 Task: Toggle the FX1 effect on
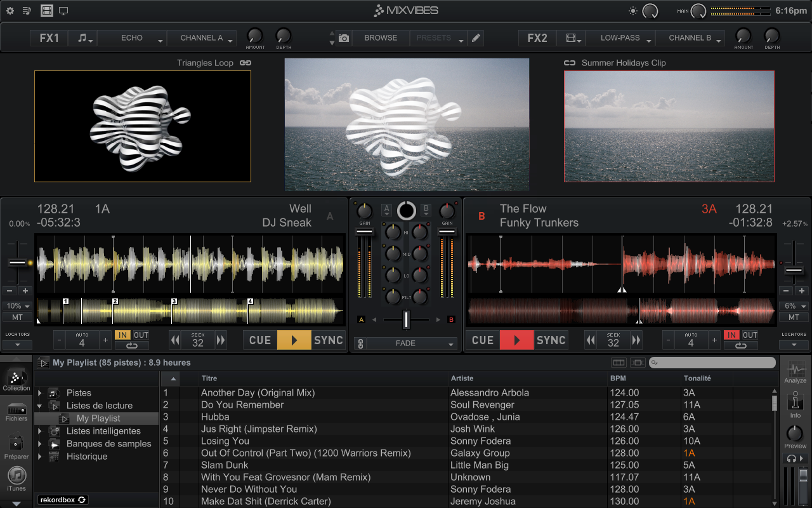pos(49,38)
